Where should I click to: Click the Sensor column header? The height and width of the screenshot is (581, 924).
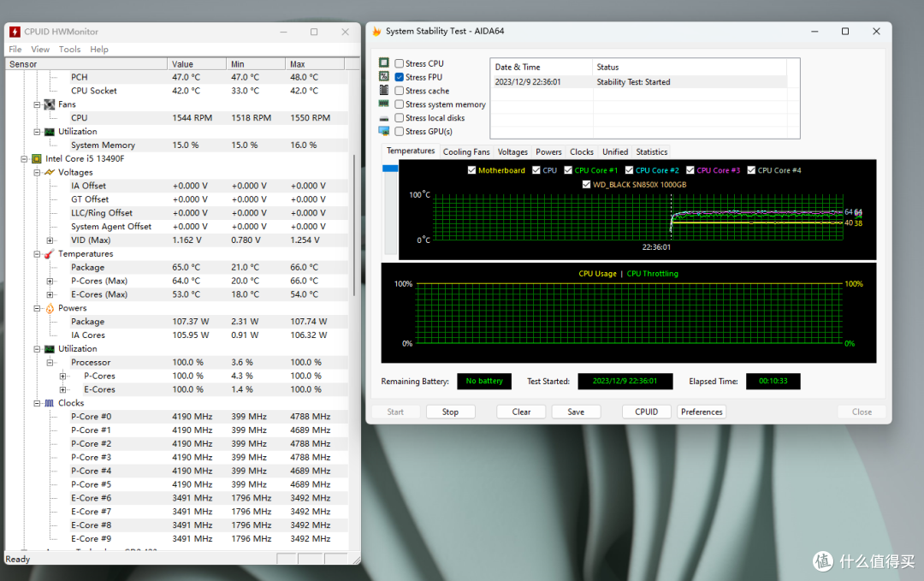86,64
